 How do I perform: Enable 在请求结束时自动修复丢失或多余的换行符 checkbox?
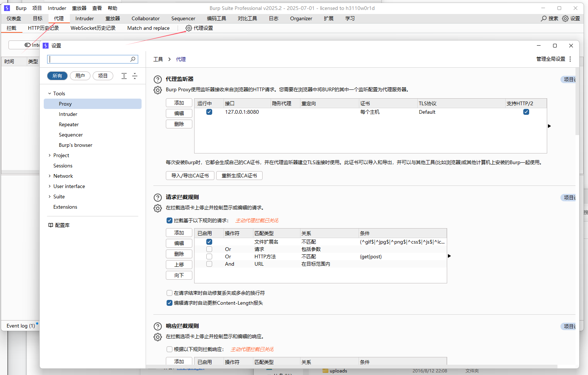170,293
